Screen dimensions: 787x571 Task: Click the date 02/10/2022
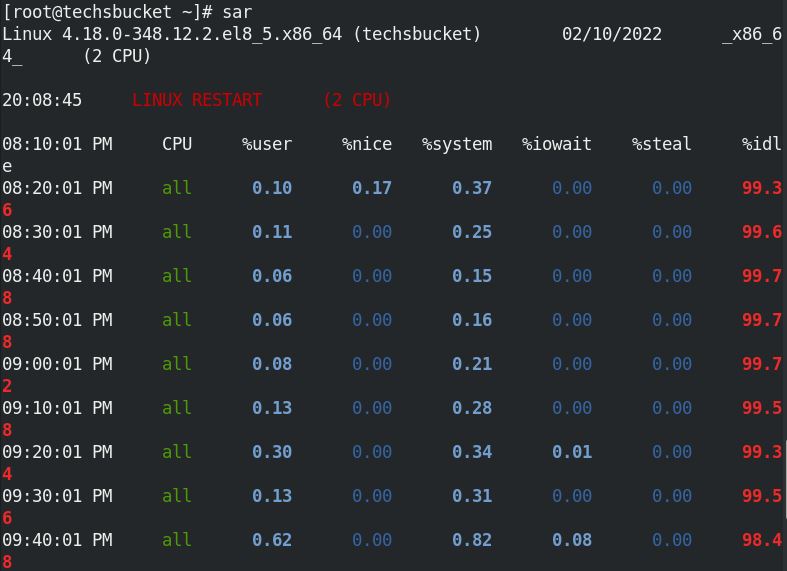click(x=612, y=34)
